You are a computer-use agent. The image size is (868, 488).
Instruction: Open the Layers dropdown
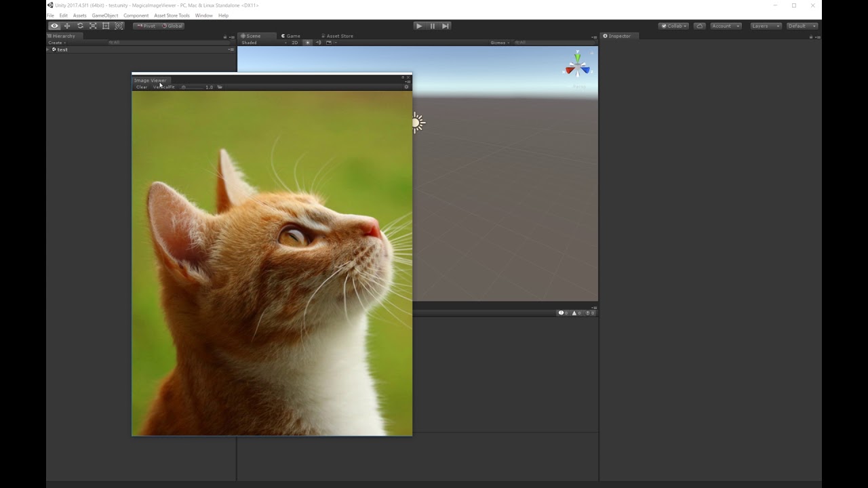pyautogui.click(x=766, y=26)
